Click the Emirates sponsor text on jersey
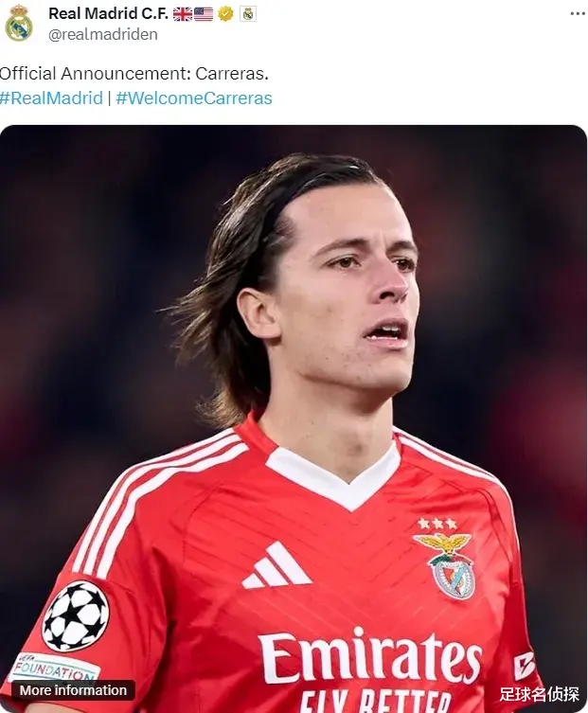Image resolution: width=588 pixels, height=713 pixels. tap(371, 657)
